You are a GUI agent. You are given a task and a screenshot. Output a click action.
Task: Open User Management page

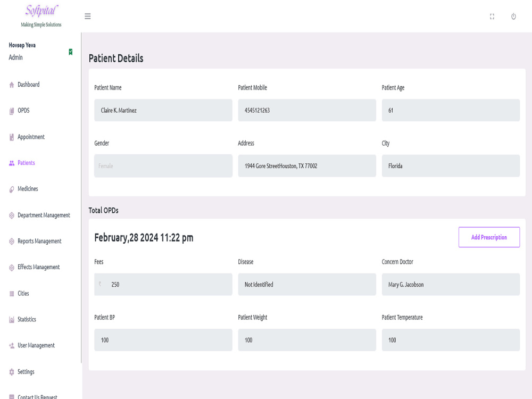36,345
